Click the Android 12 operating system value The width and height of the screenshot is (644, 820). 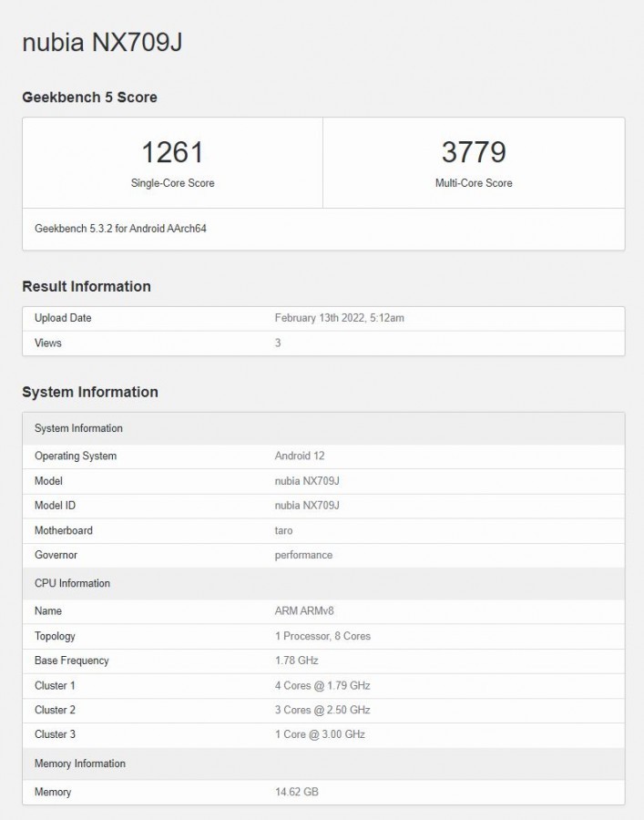299,456
